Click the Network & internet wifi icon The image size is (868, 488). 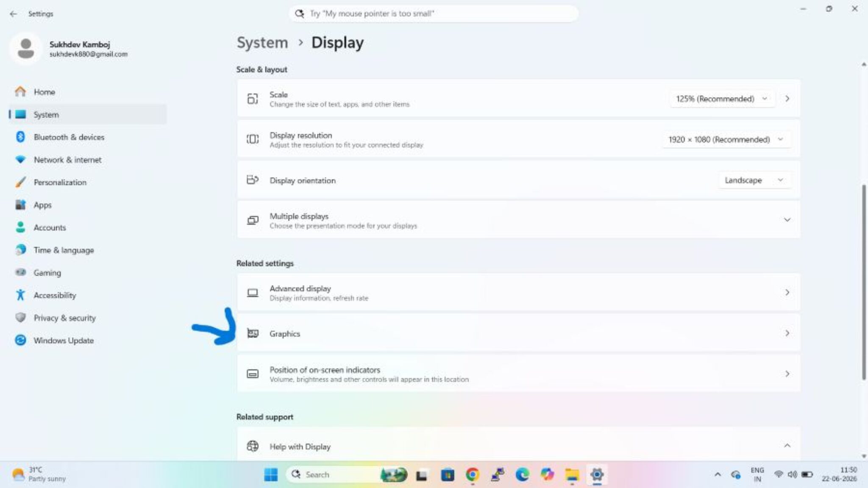[20, 159]
